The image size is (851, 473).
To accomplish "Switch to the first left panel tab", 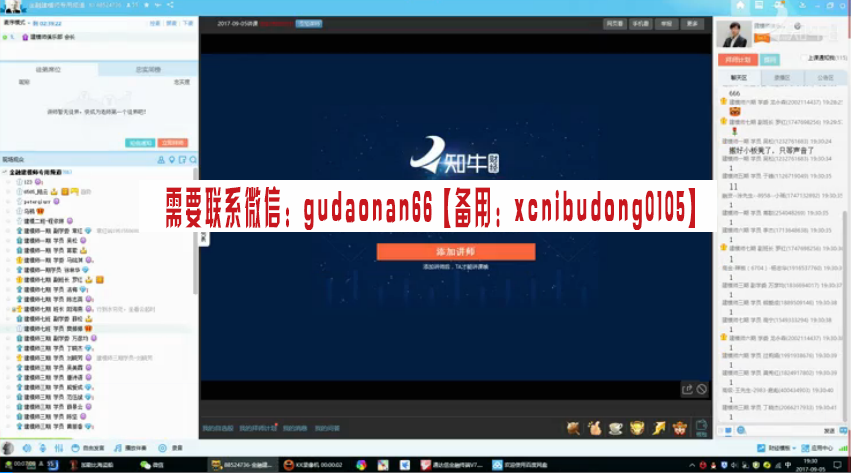I will (x=49, y=69).
